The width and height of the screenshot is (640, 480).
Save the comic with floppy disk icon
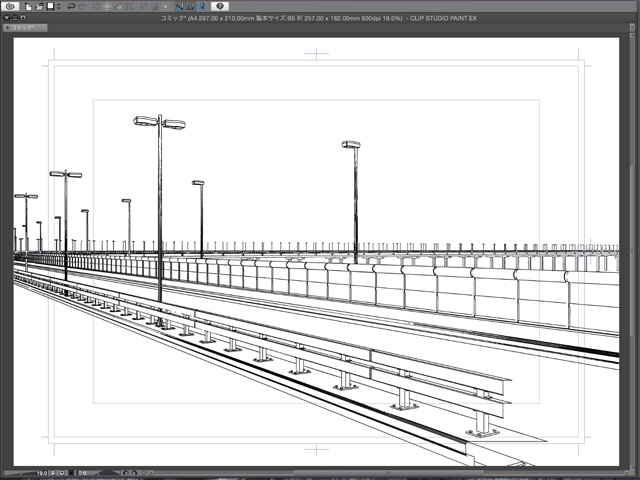pyautogui.click(x=51, y=6)
